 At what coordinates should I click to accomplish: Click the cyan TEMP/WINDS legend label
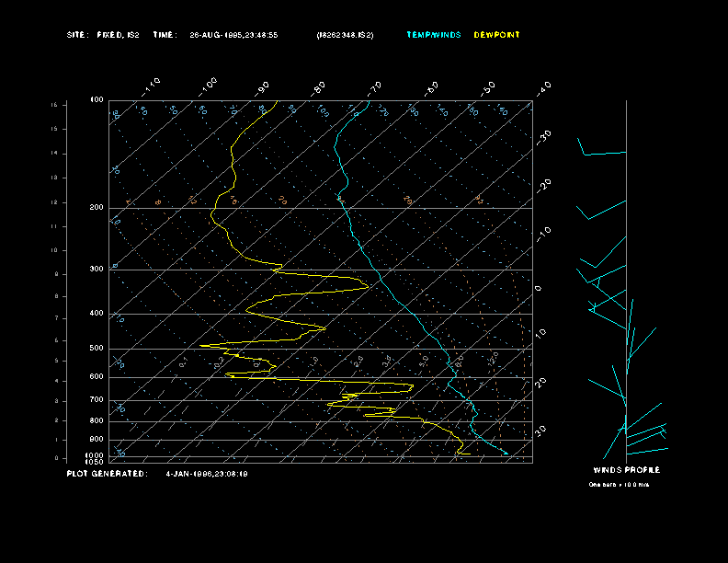(434, 35)
